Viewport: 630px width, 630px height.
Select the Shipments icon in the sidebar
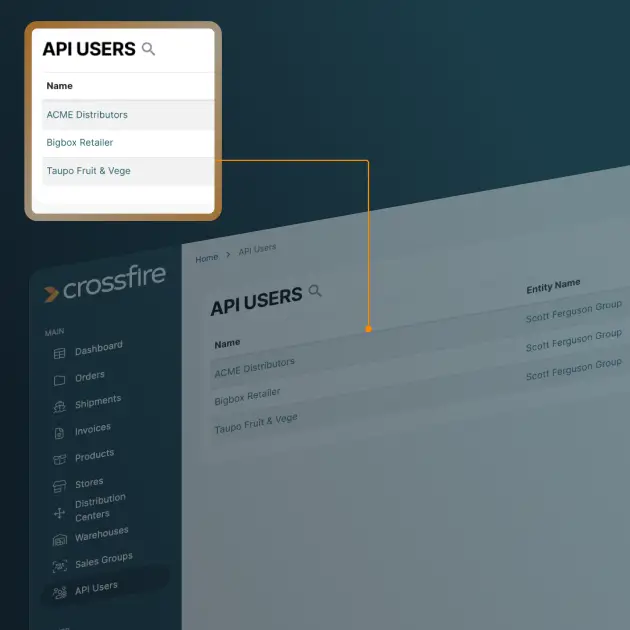(59, 407)
